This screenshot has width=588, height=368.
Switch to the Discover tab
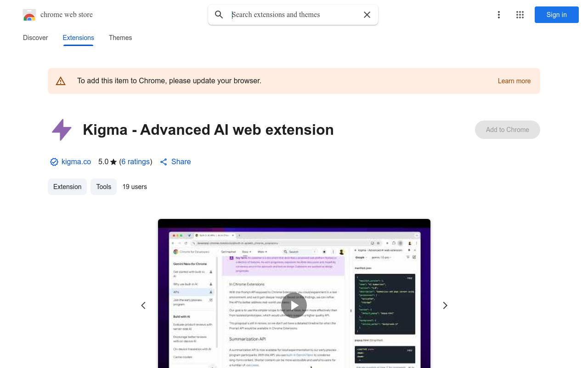click(x=35, y=38)
